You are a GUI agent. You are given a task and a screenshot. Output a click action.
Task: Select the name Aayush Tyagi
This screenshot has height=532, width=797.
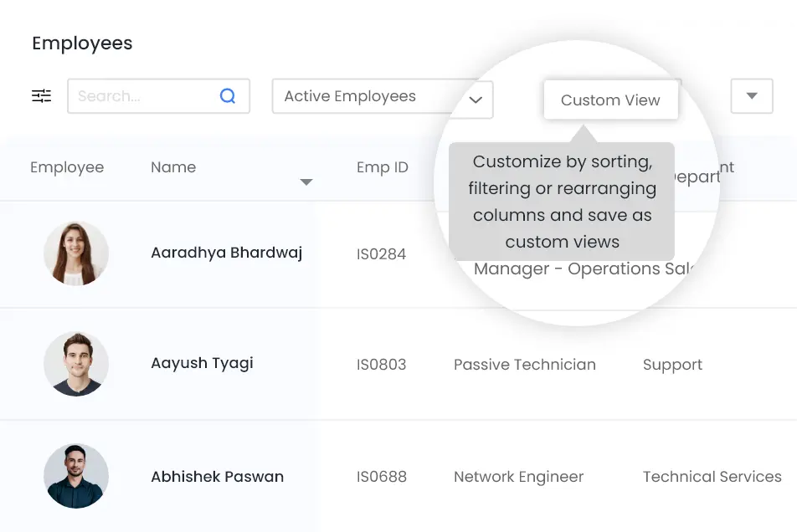[202, 363]
